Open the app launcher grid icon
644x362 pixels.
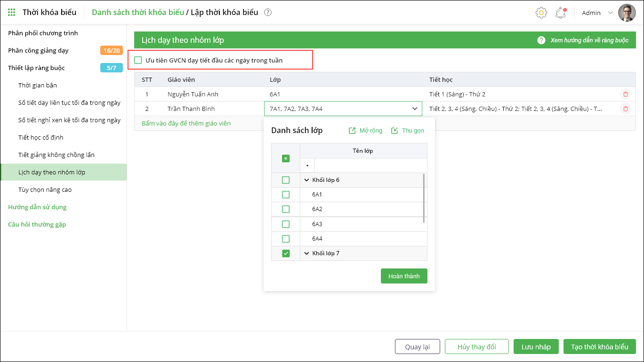pos(12,12)
